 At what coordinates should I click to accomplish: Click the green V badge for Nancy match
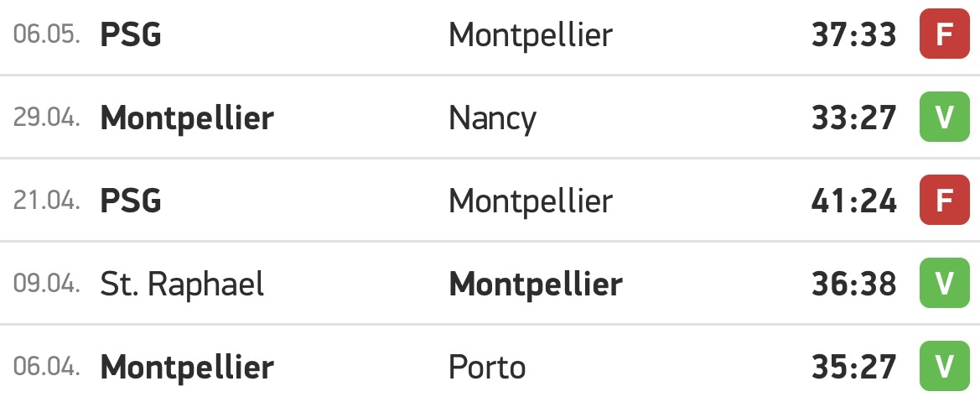tap(945, 117)
